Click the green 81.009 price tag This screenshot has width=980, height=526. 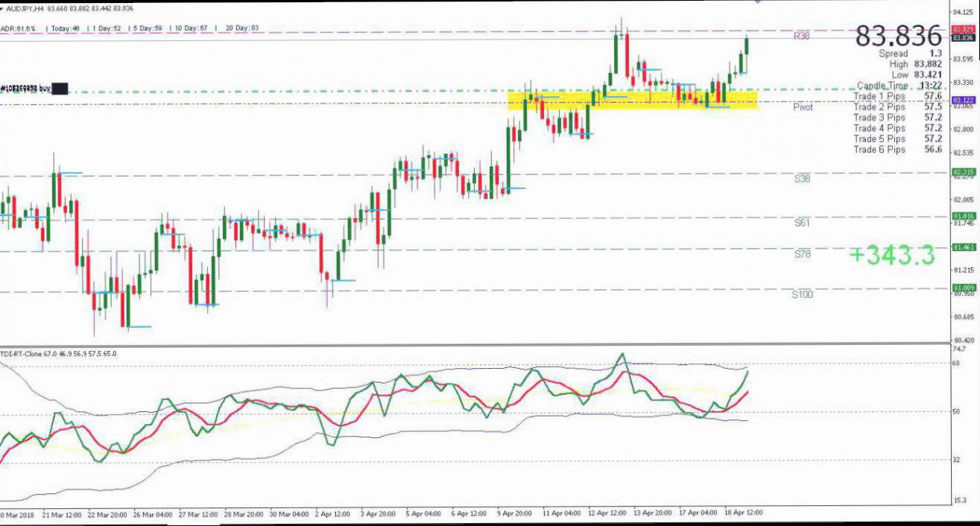[x=963, y=288]
